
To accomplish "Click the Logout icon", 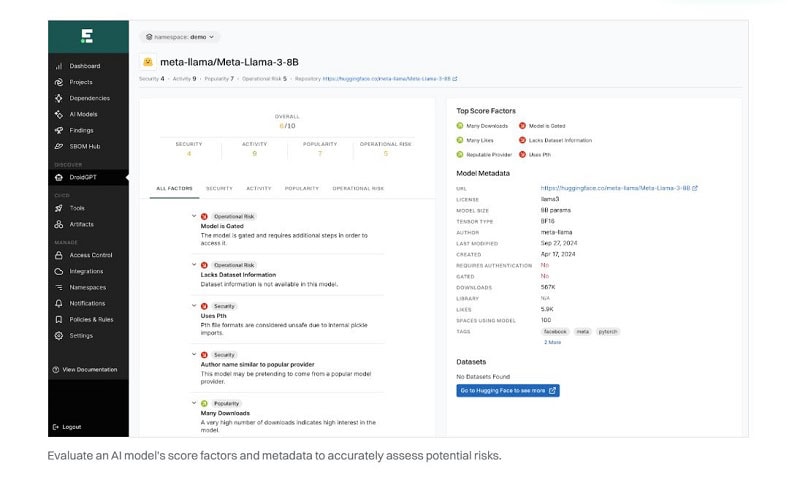I will click(56, 427).
